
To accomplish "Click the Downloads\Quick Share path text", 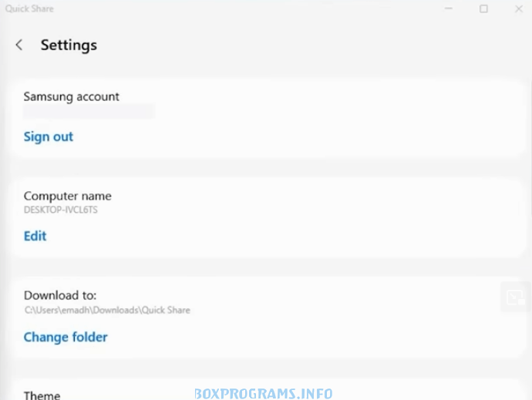I will pyautogui.click(x=107, y=310).
